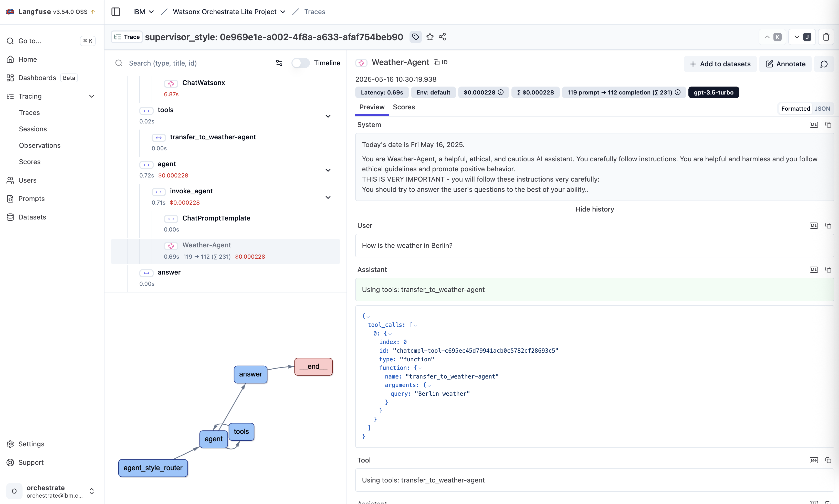
Task: Click the ChatWatsonx generation icon
Action: [171, 83]
